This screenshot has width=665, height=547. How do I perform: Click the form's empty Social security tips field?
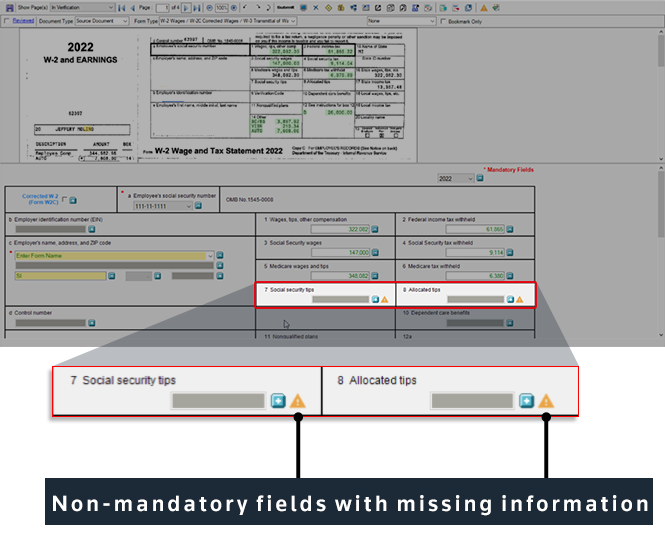(x=341, y=299)
